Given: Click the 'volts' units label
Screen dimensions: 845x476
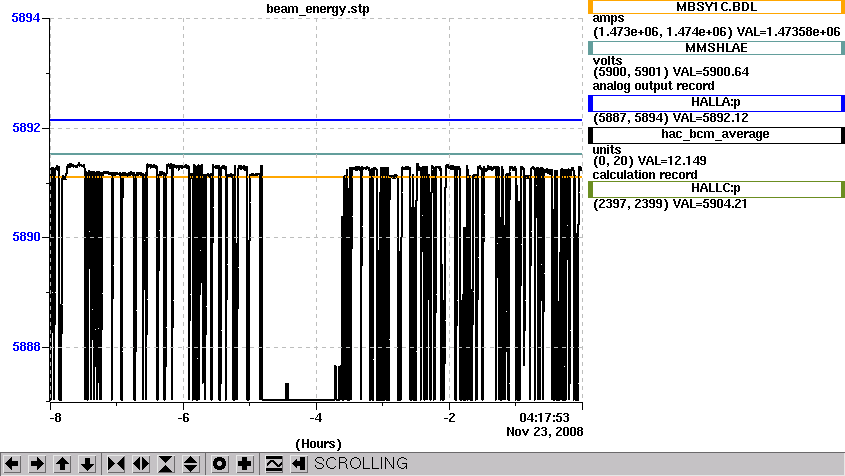Looking at the screenshot, I should point(607,60).
